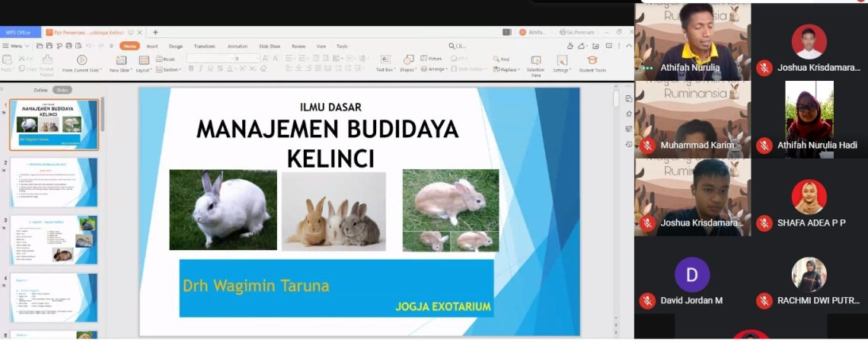This screenshot has height=343, width=868.
Task: Toggle Bold formatting
Action: tap(191, 69)
